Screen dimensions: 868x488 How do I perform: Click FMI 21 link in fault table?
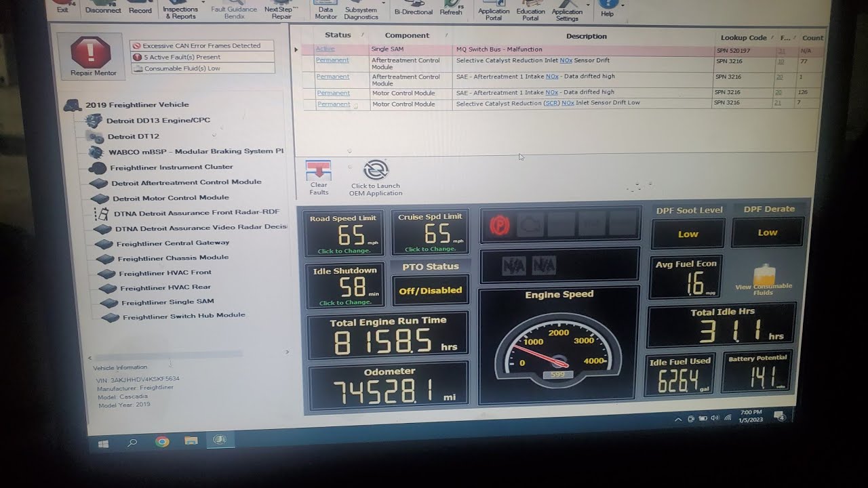777,103
